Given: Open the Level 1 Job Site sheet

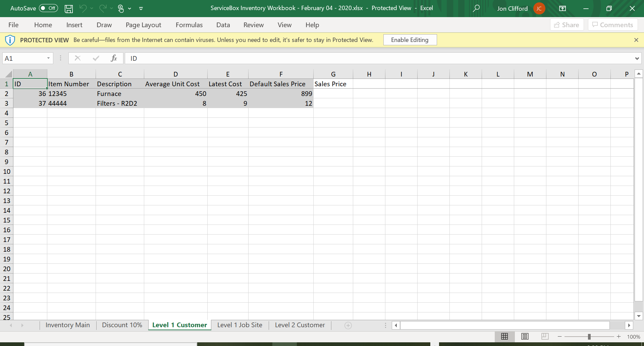Looking at the screenshot, I should click(240, 325).
